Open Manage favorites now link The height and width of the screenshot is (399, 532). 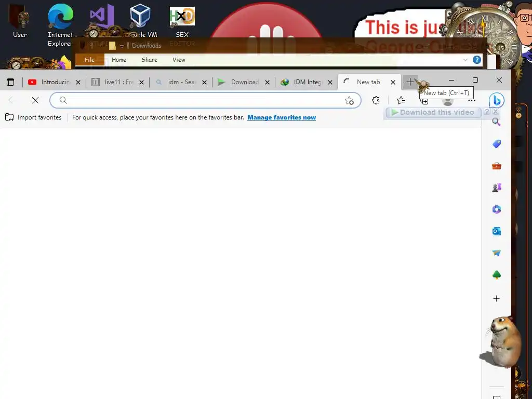pyautogui.click(x=282, y=117)
